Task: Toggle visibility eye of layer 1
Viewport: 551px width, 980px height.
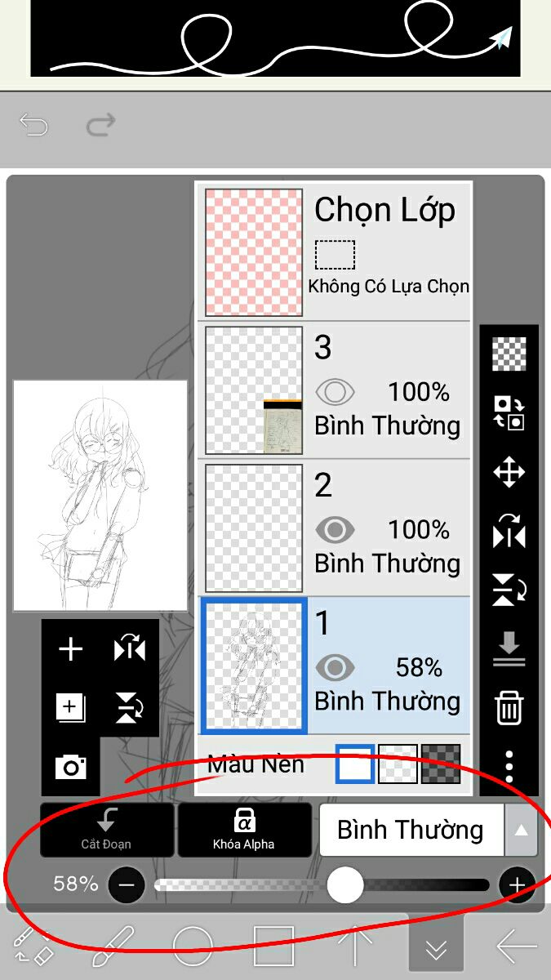Action: pos(335,669)
